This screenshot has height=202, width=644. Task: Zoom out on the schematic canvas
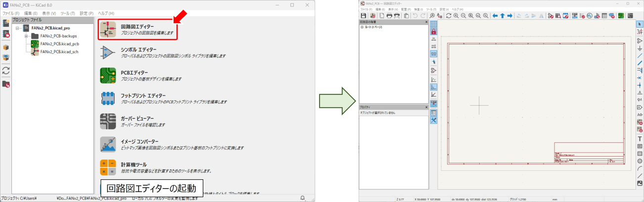click(463, 16)
